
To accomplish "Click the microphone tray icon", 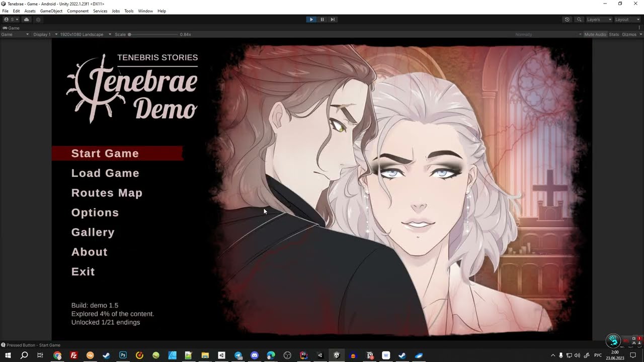I will tap(561, 355).
